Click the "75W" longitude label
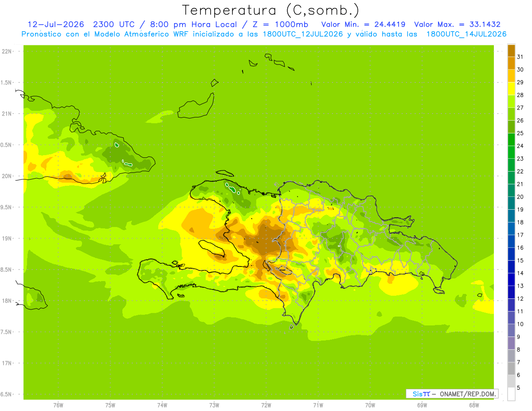 110,405
